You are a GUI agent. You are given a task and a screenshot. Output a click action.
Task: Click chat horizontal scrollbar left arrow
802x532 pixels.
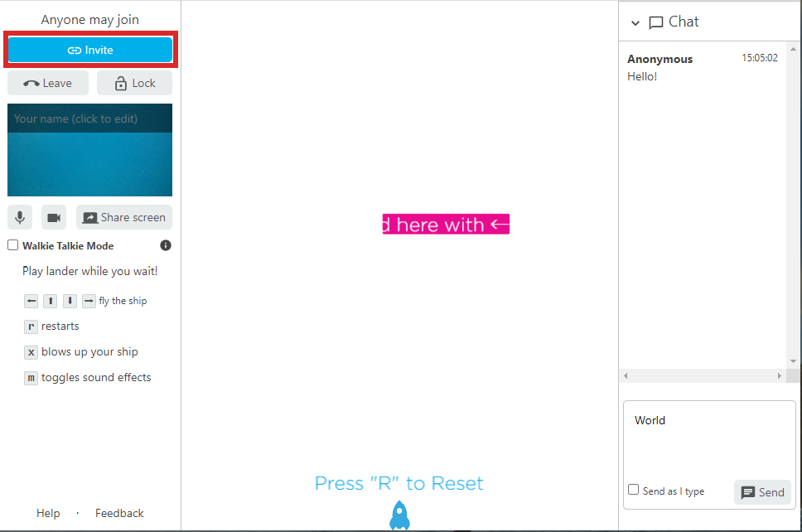[x=626, y=376]
